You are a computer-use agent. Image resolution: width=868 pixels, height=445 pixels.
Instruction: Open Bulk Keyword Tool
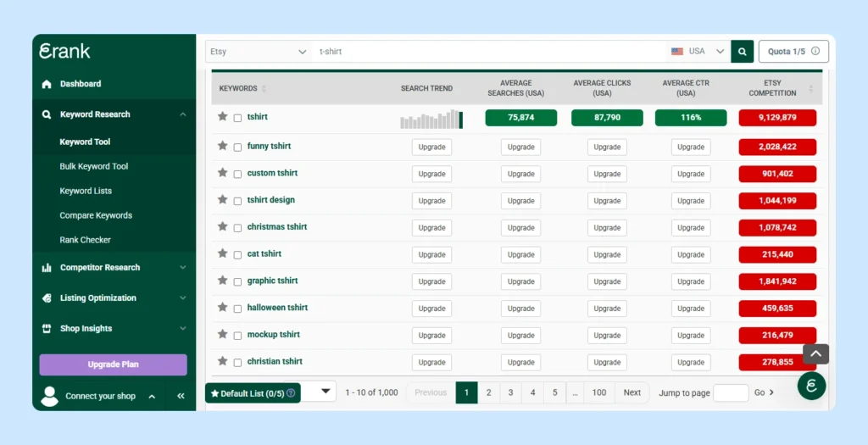[93, 166]
